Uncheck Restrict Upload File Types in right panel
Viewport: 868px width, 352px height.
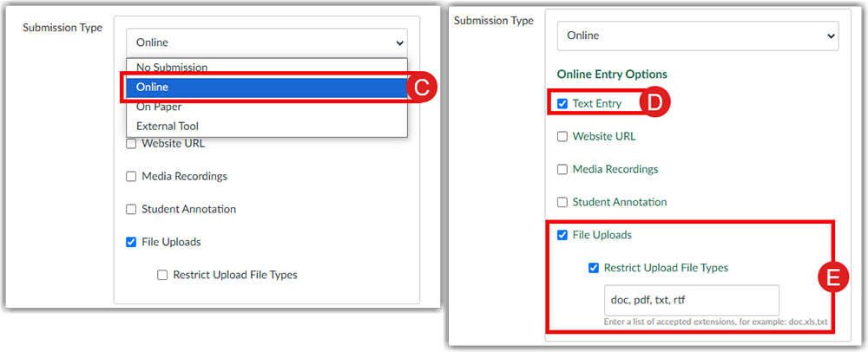[x=594, y=268]
